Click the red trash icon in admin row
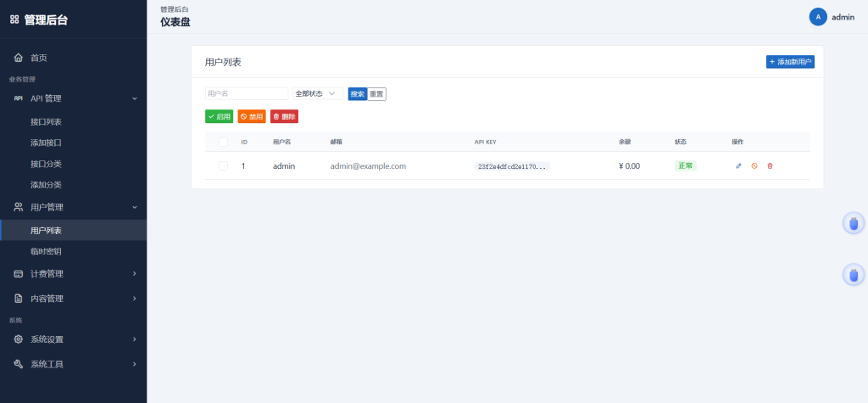The height and width of the screenshot is (403, 868). 770,165
